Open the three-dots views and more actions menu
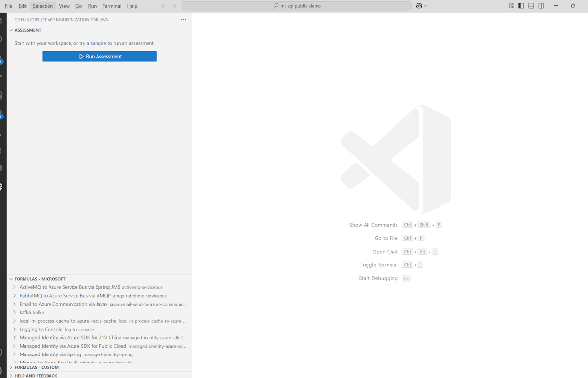The width and height of the screenshot is (588, 378). click(184, 20)
